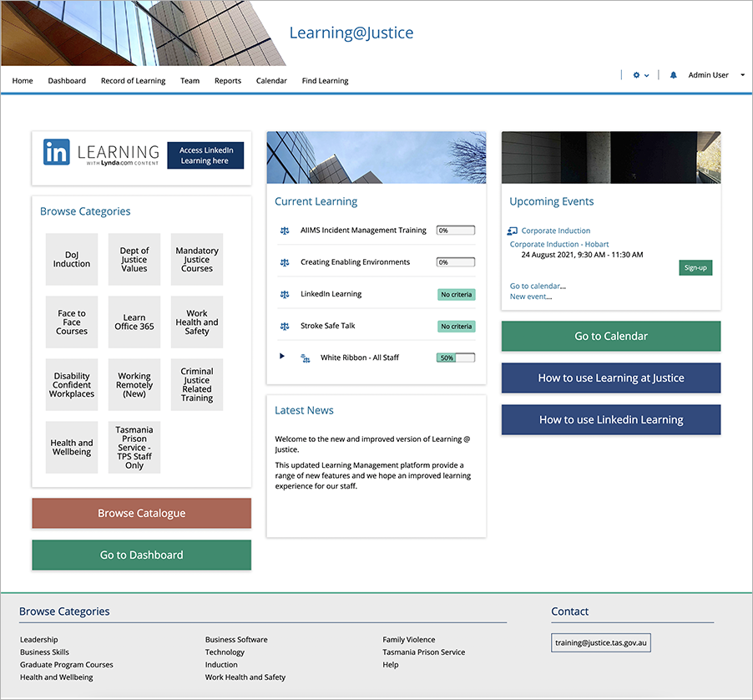Click Access LinkedIn Learning here button
The width and height of the screenshot is (753, 700).
pos(205,155)
